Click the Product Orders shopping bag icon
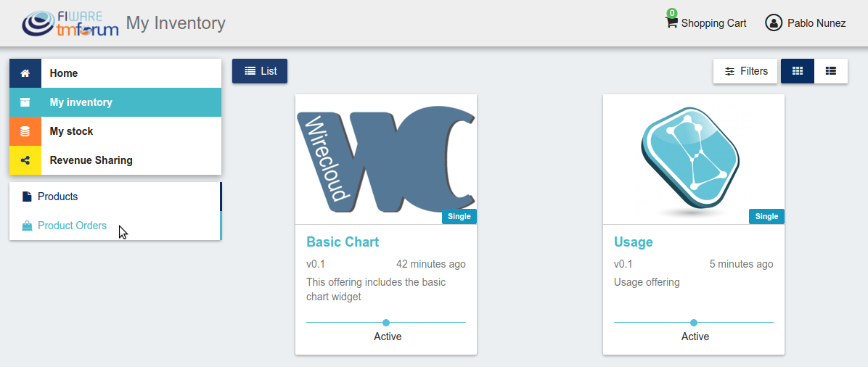This screenshot has height=367, width=868. coord(27,226)
